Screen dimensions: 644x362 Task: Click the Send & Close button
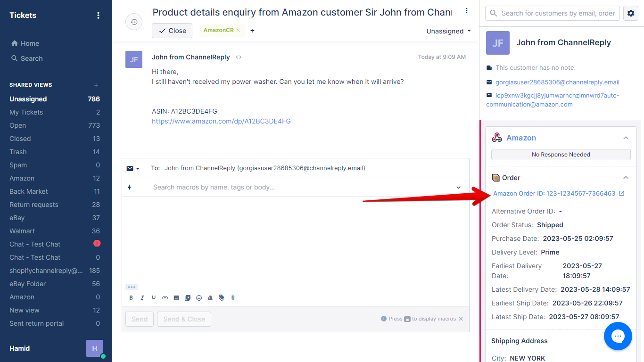184,319
